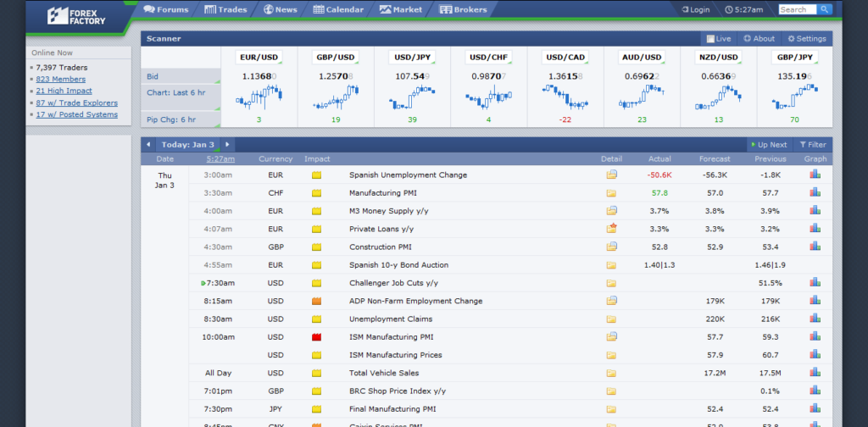The height and width of the screenshot is (427, 868).
Task: Open the 5:27am clock settings in header
Action: point(744,9)
